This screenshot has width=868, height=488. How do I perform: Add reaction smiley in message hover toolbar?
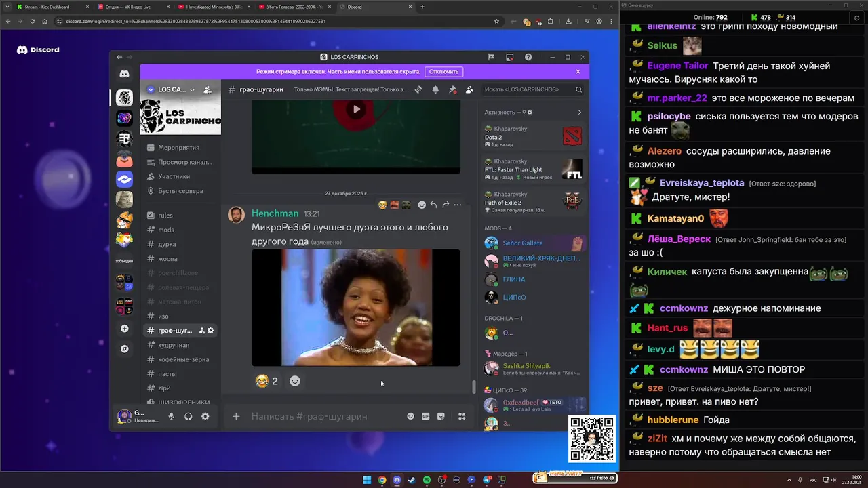point(422,205)
